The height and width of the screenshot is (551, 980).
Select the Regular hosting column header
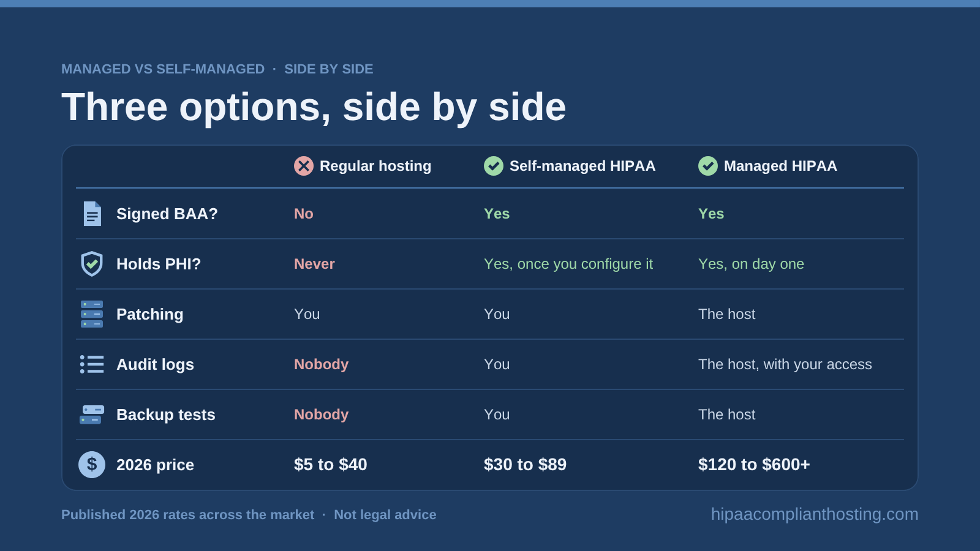click(375, 166)
